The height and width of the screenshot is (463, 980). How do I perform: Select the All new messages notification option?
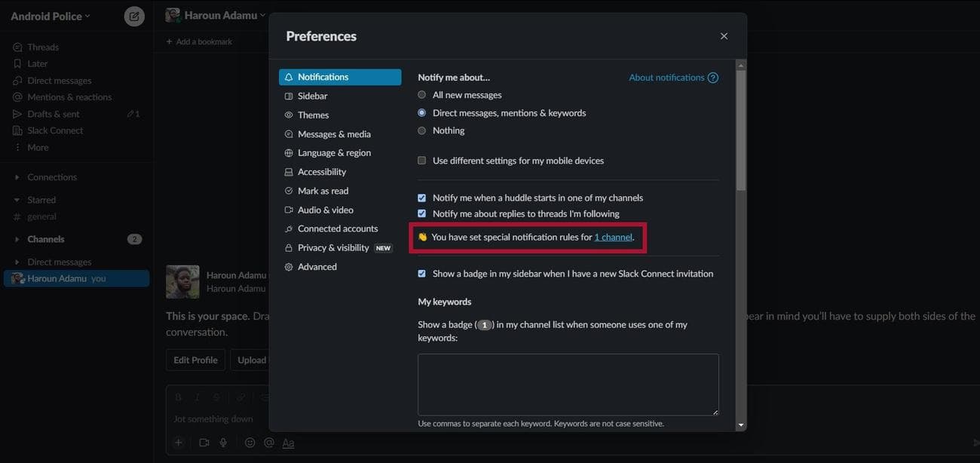tap(421, 94)
